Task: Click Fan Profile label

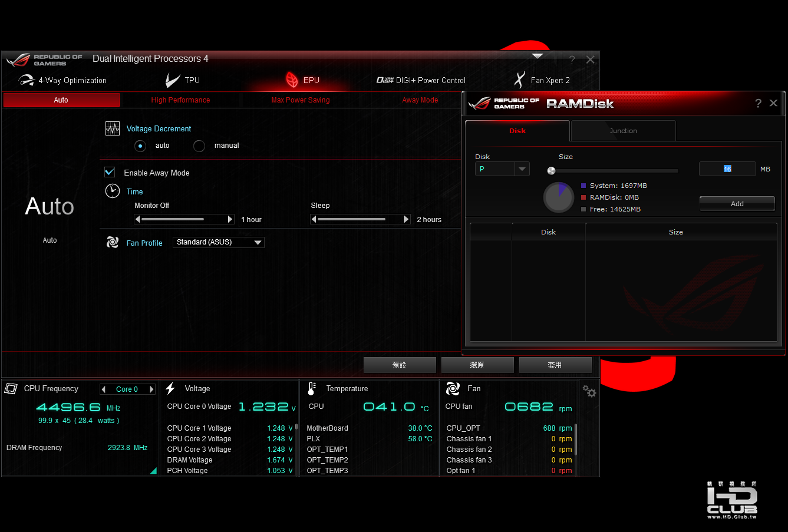Action: point(144,243)
